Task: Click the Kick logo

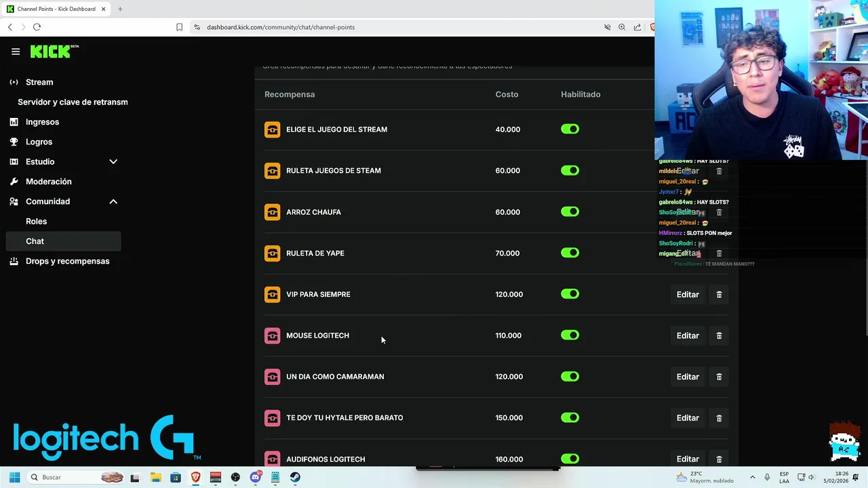Action: (x=54, y=52)
